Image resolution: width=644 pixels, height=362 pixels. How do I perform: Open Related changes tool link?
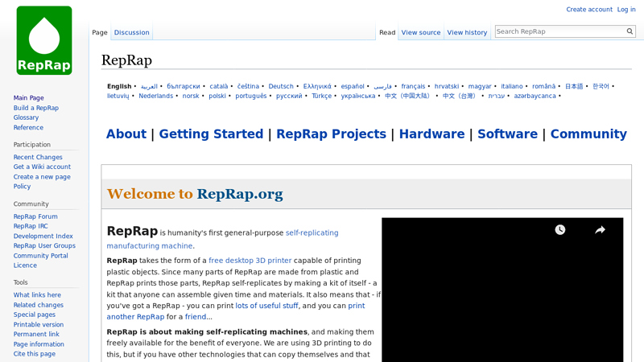pos(38,305)
